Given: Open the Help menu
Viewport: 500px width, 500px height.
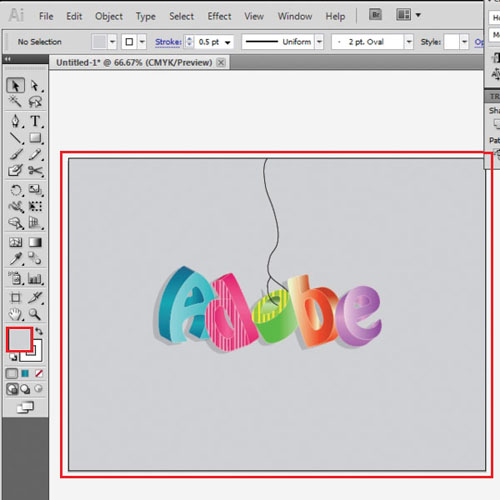Looking at the screenshot, I should coord(335,16).
